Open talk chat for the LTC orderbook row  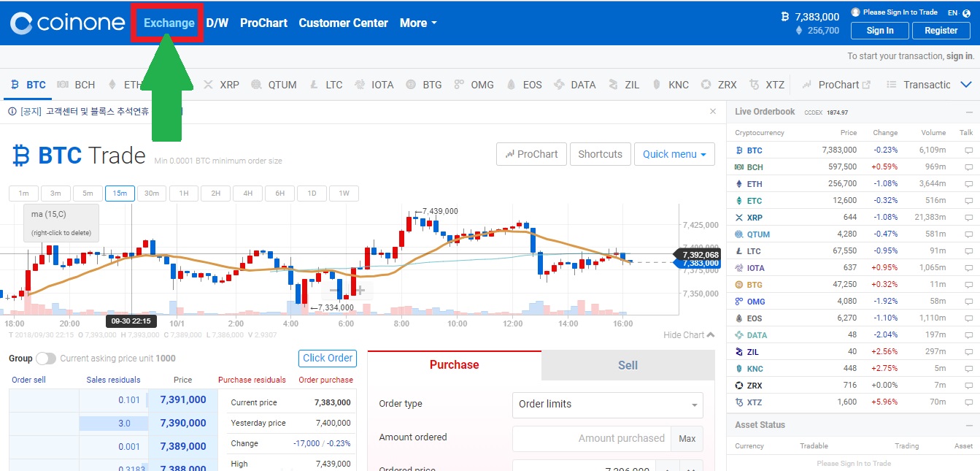(968, 251)
